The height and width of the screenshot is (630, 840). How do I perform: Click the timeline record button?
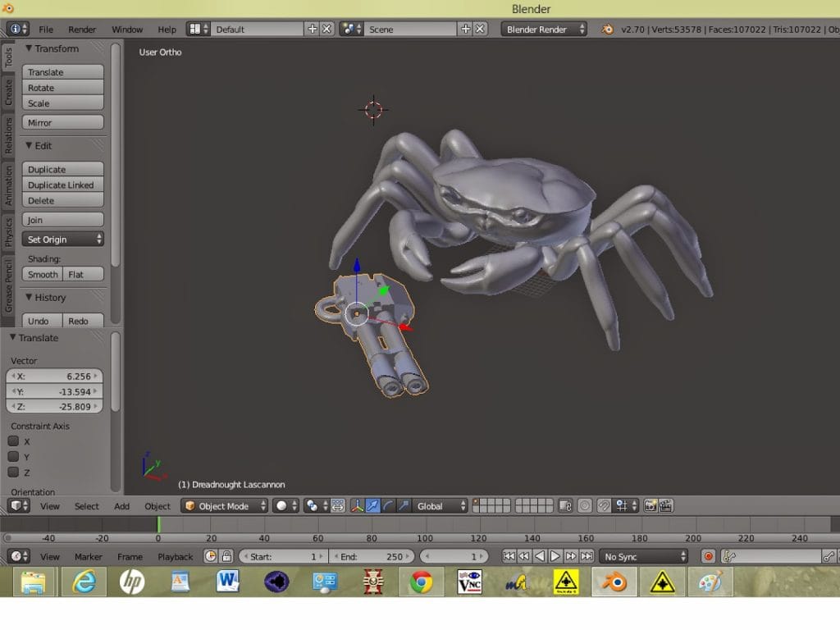[709, 556]
